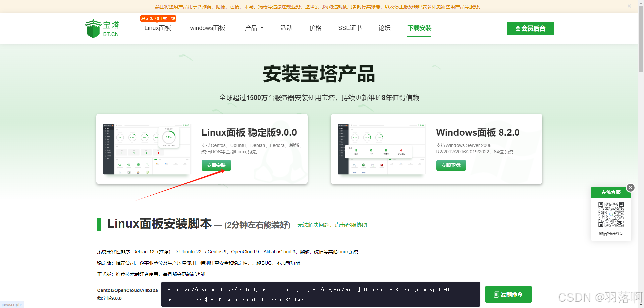Click the BT.CN pagoda logo
This screenshot has height=308, width=644.
tap(102, 28)
